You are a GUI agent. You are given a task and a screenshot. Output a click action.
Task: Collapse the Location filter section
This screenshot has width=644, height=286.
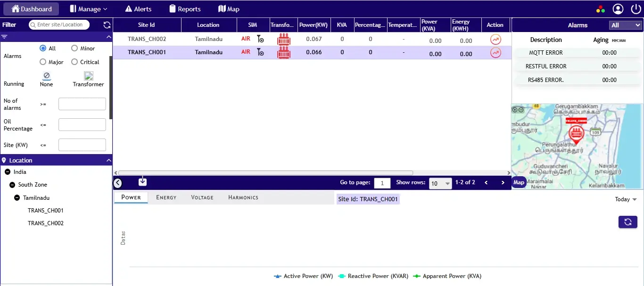108,160
